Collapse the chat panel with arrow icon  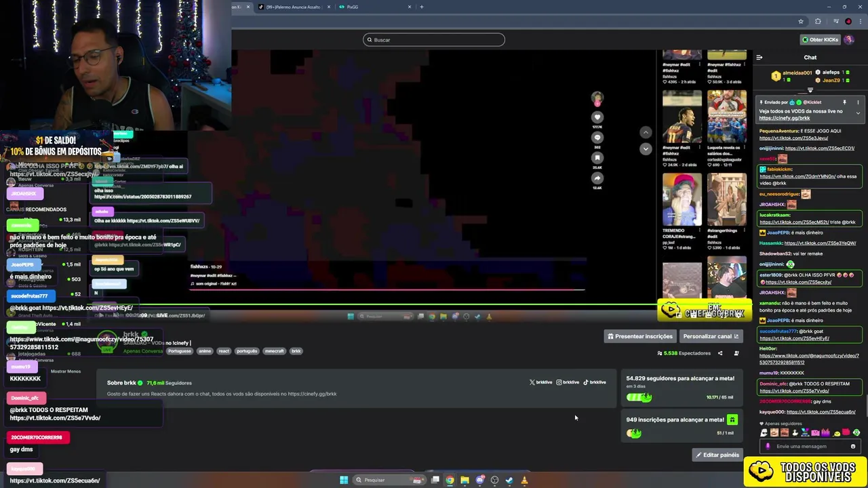759,58
